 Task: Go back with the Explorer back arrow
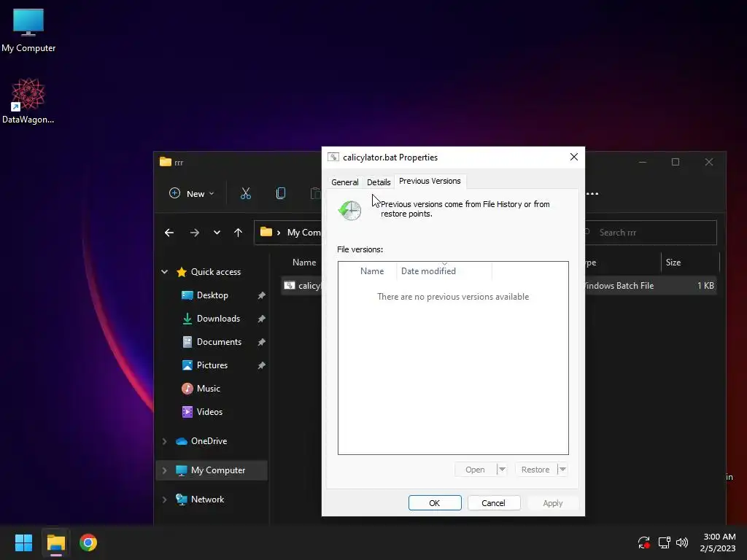tap(169, 233)
